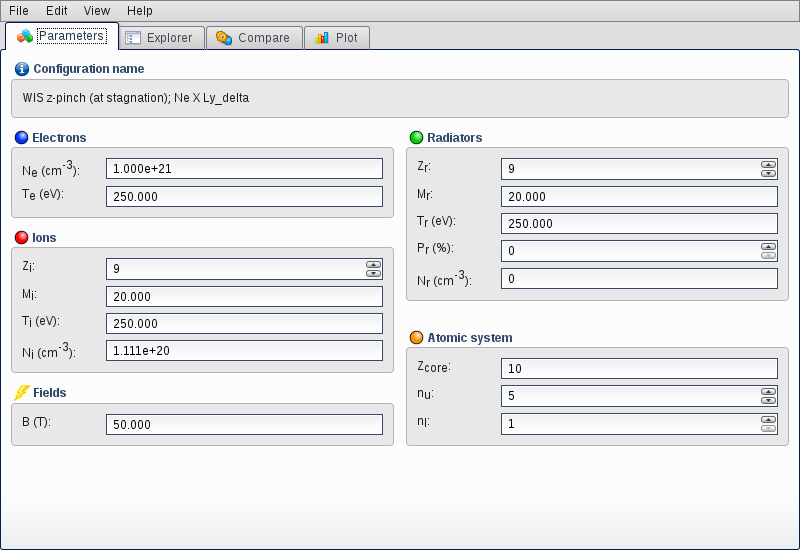The image size is (800, 550).
Task: Click the blue sphere Electrons icon
Action: tap(22, 137)
